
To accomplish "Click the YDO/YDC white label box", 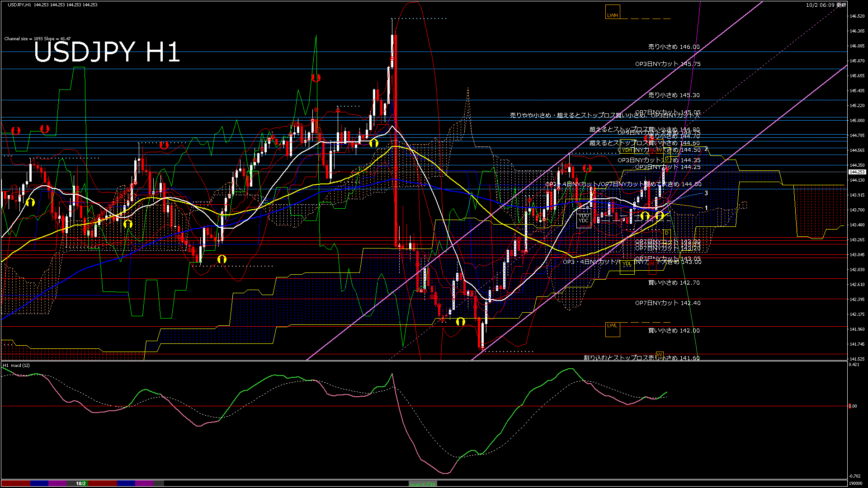I will tap(584, 218).
